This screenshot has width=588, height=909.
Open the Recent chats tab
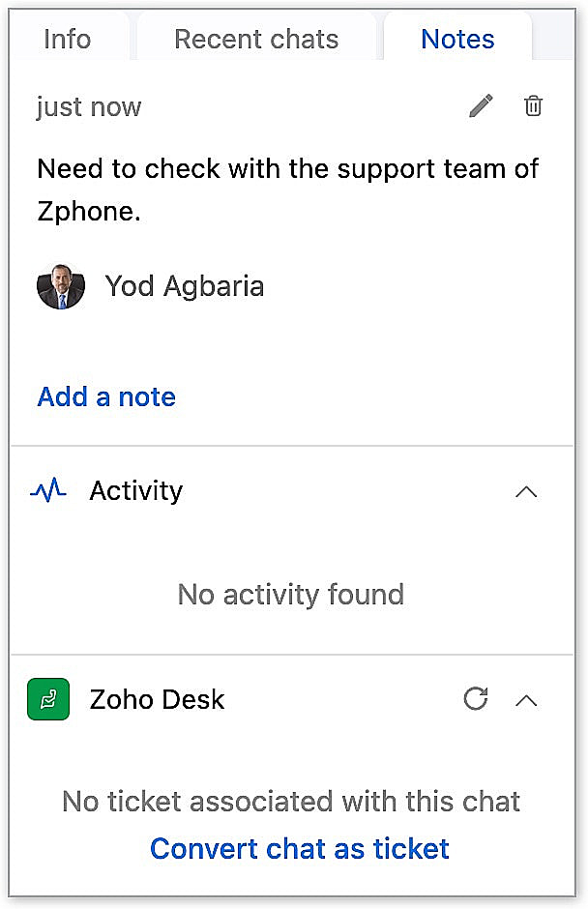256,39
